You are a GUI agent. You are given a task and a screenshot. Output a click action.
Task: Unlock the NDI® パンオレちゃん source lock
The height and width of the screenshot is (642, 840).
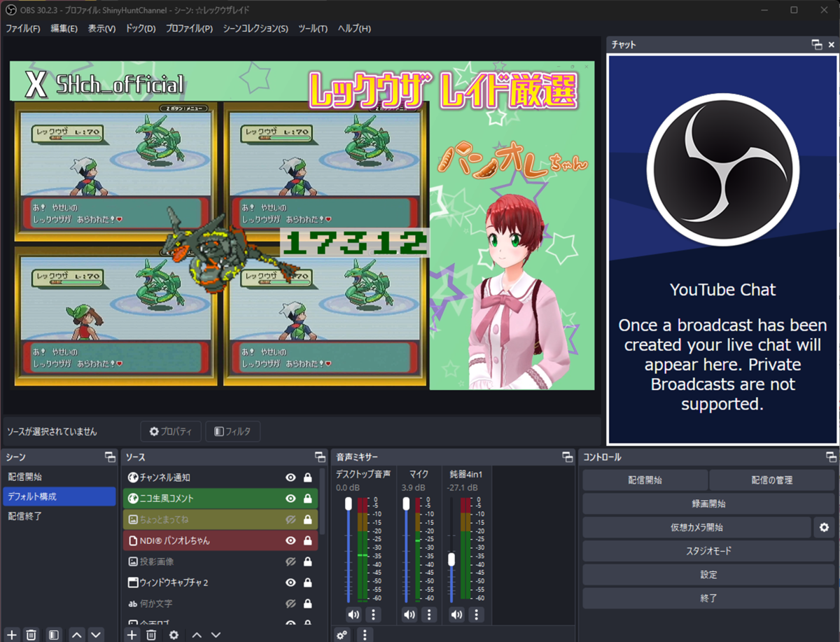[307, 540]
